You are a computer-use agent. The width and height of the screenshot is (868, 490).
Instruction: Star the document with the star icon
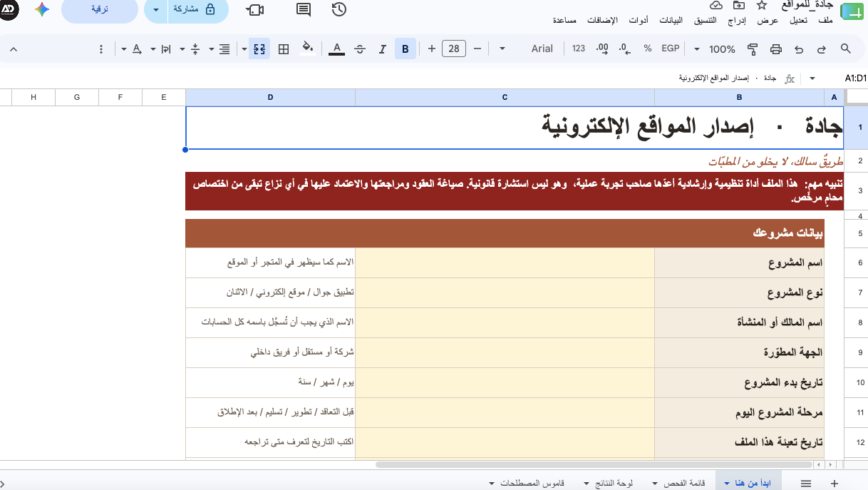coord(762,6)
